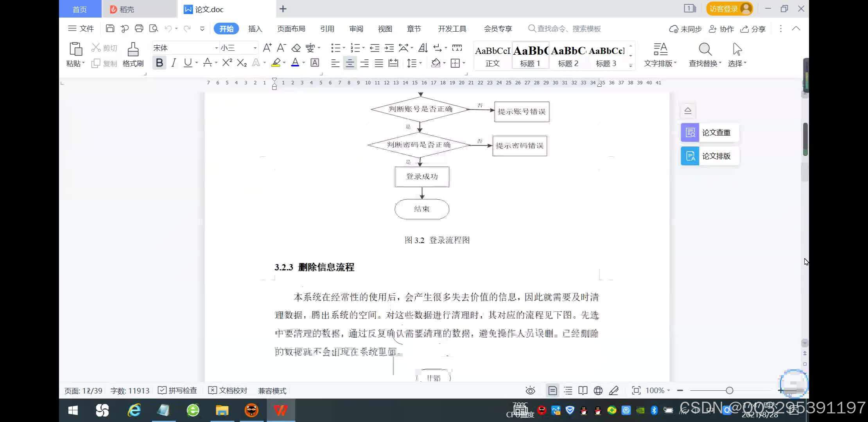Open WPS icon in Windows taskbar

click(x=280, y=410)
